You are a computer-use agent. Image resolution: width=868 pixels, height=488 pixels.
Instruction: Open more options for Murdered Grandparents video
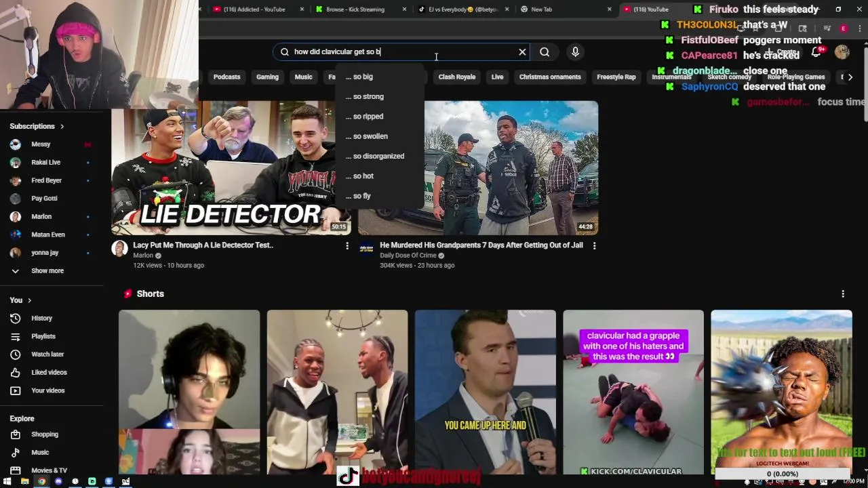pos(594,246)
